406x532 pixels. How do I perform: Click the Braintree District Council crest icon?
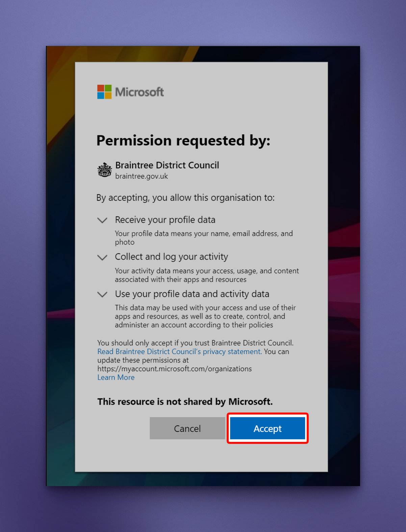pyautogui.click(x=105, y=170)
